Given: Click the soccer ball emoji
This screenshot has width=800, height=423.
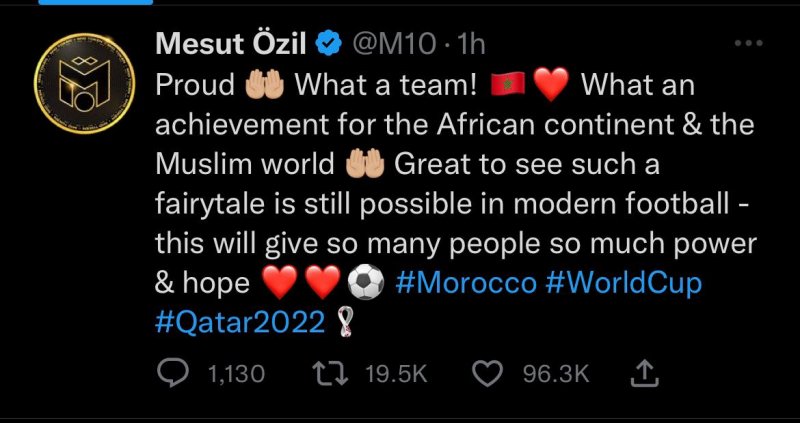Looking at the screenshot, I should click(x=366, y=284).
